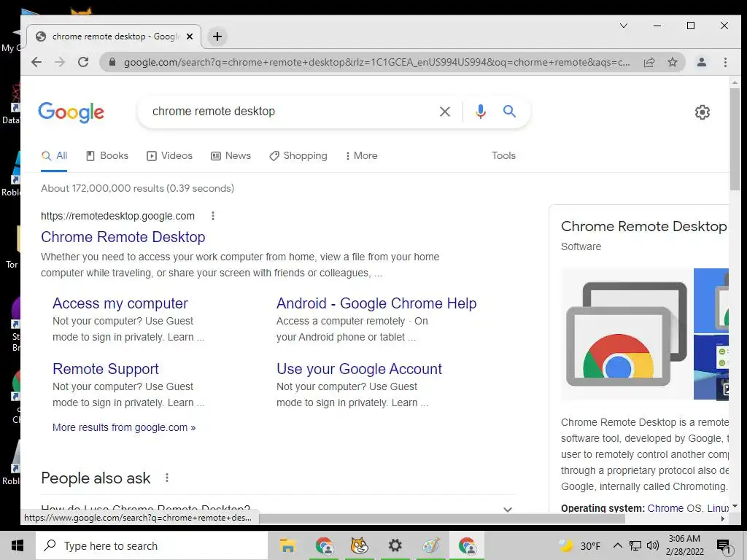The width and height of the screenshot is (747, 560).
Task: Click the Google logo
Action: (x=71, y=112)
